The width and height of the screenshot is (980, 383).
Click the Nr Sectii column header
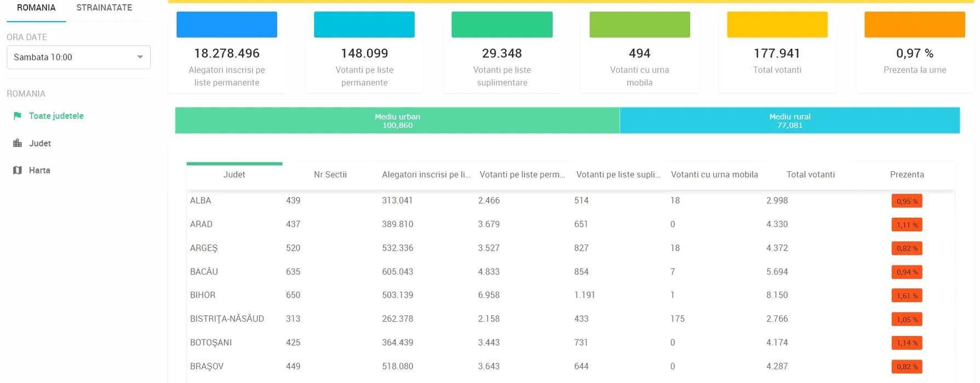tap(330, 175)
